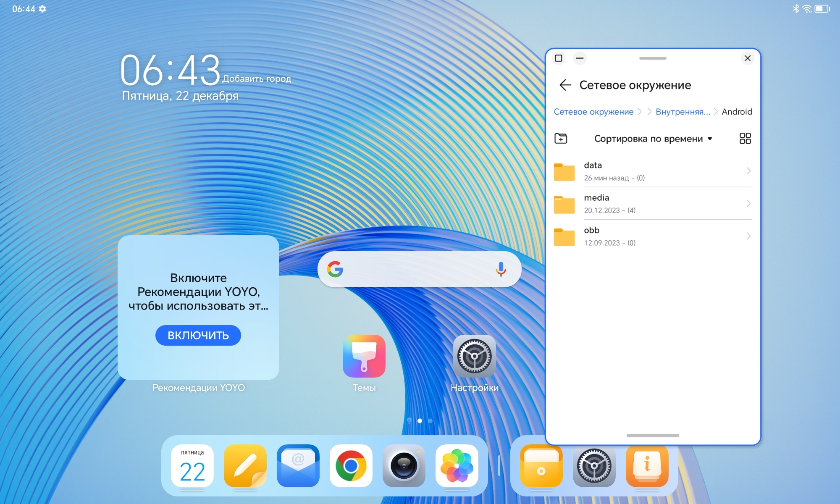
Task: Maximize the floating file manager window
Action: click(x=559, y=58)
